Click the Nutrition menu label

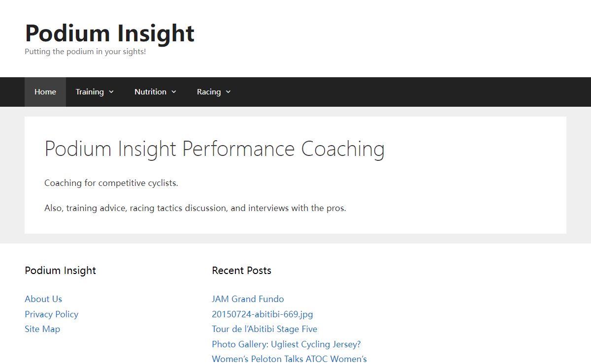(x=150, y=92)
